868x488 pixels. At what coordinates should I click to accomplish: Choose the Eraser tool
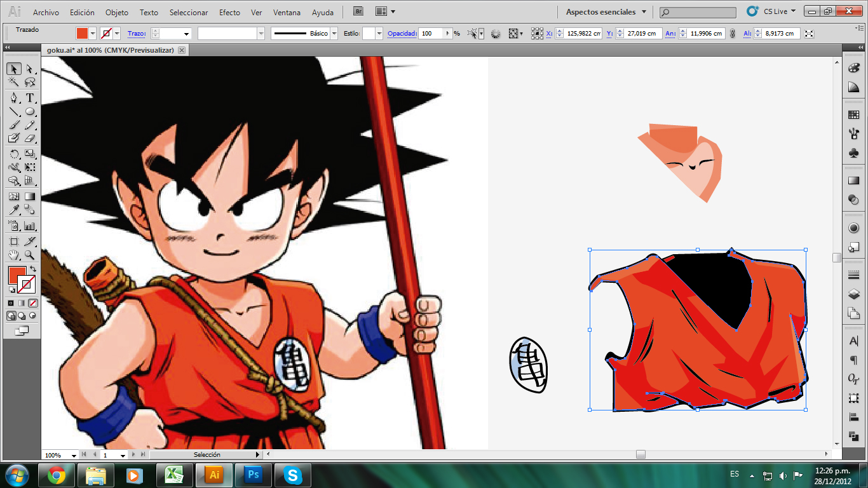coord(29,139)
